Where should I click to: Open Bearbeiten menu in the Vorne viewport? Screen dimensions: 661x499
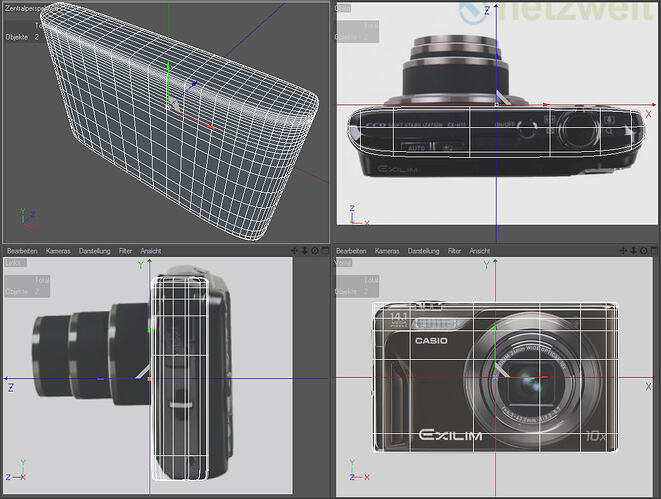[x=351, y=251]
